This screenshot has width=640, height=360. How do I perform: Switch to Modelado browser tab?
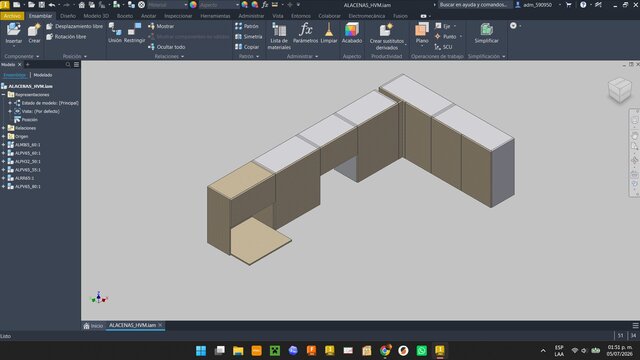[x=43, y=75]
